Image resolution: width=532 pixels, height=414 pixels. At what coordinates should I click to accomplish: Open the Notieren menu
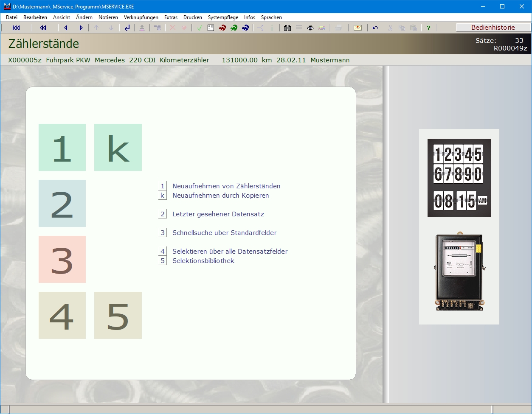tap(108, 17)
